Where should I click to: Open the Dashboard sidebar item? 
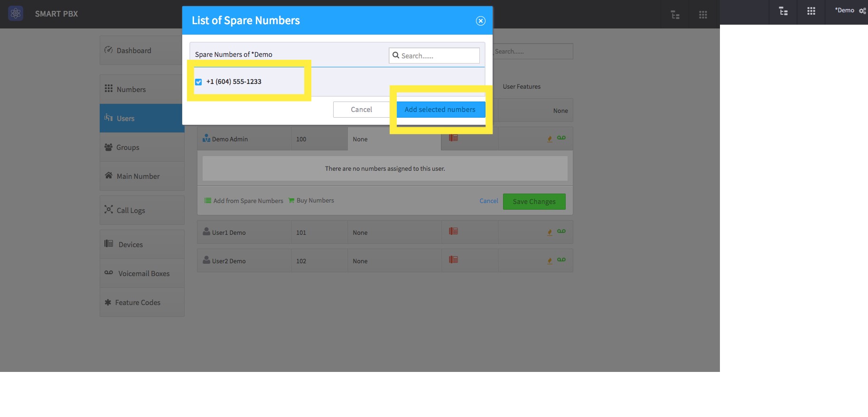pyautogui.click(x=142, y=50)
